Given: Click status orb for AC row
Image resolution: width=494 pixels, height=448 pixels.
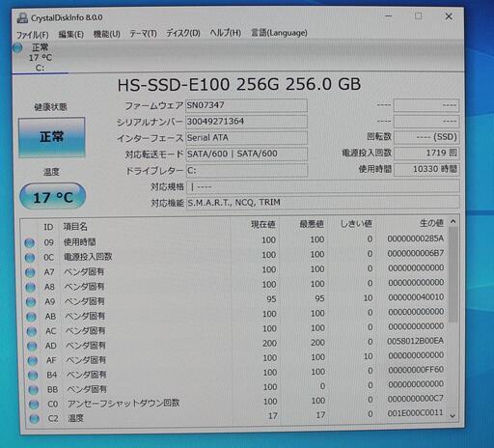Looking at the screenshot, I should pos(32,331).
